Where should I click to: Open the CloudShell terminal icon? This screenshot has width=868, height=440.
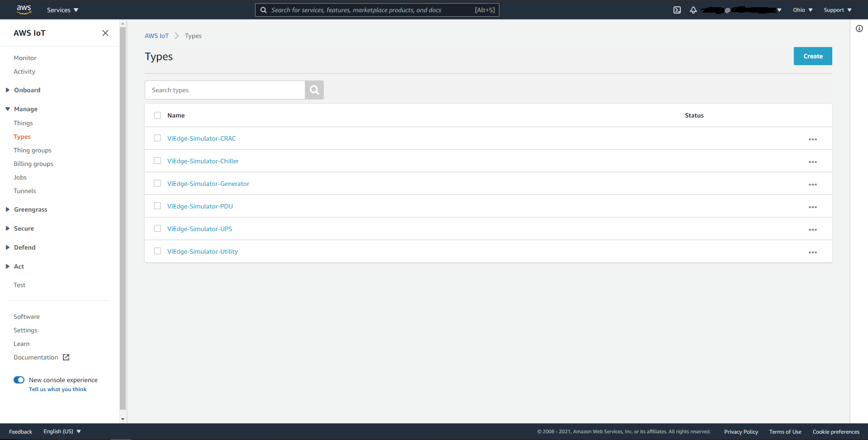[677, 10]
